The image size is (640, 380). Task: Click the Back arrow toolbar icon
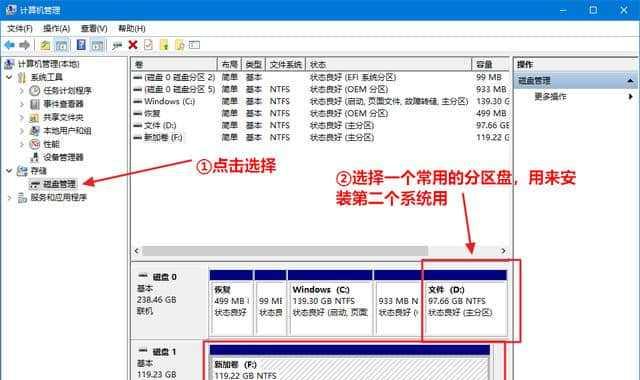click(9, 45)
